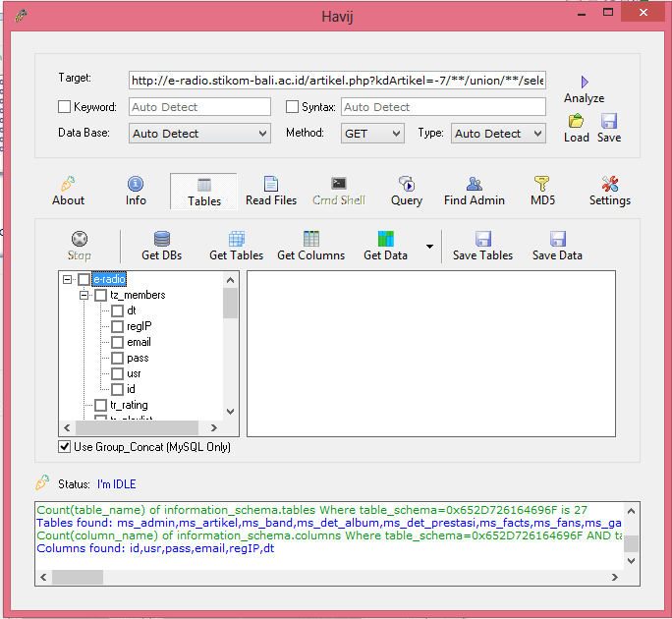Click log panel scroll left arrow
This screenshot has height=619, width=672.
[x=43, y=577]
